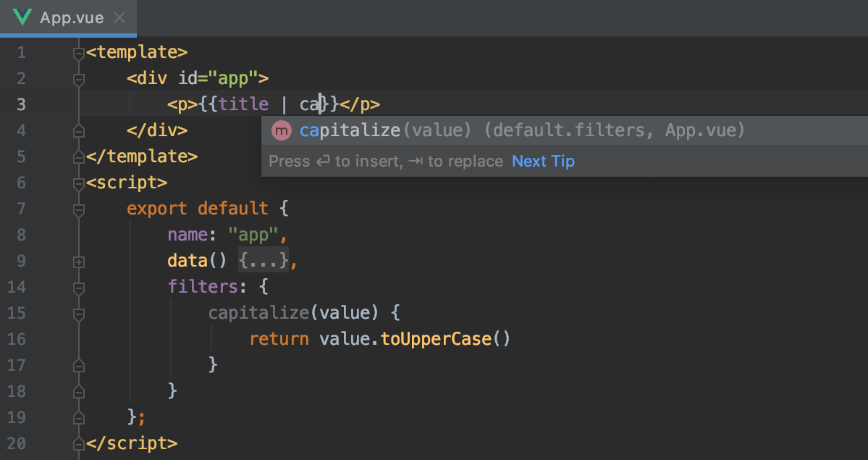Click fold end marker at line 18
Screen dimensions: 868x460
[79, 392]
